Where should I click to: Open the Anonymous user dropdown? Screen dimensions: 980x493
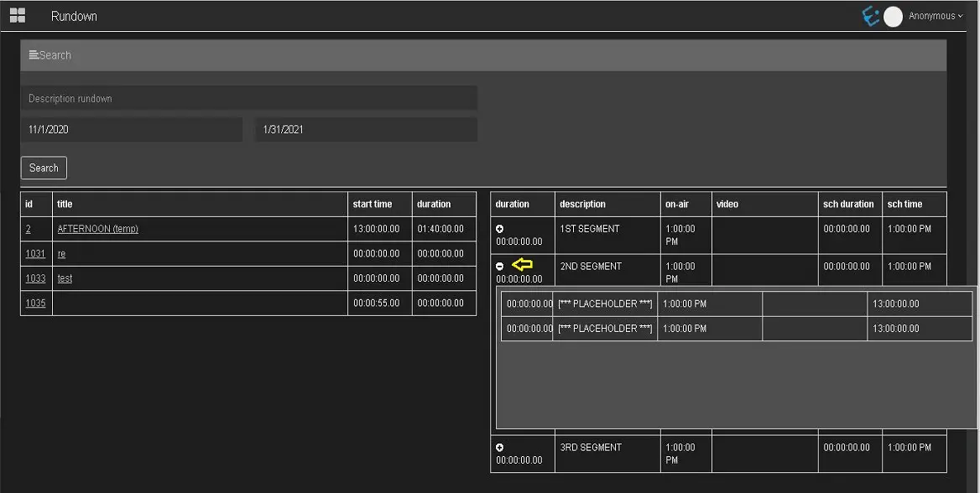tap(936, 16)
